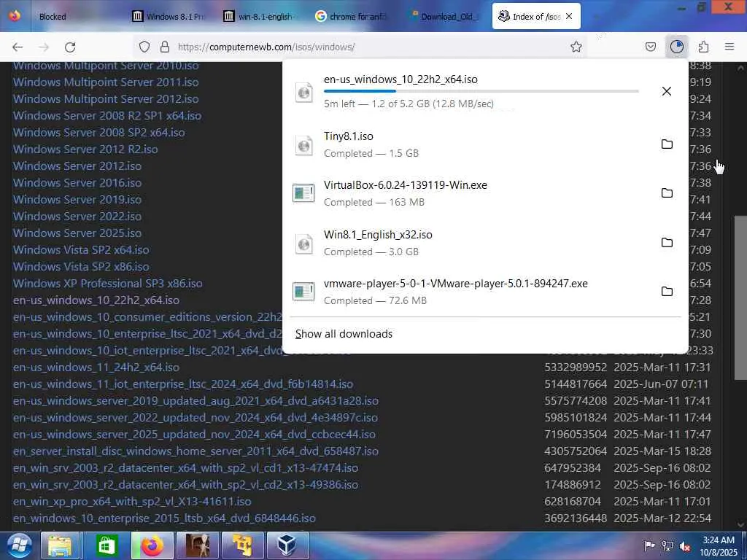Click the site padlock security icon
This screenshot has height=560, width=747.
165,47
